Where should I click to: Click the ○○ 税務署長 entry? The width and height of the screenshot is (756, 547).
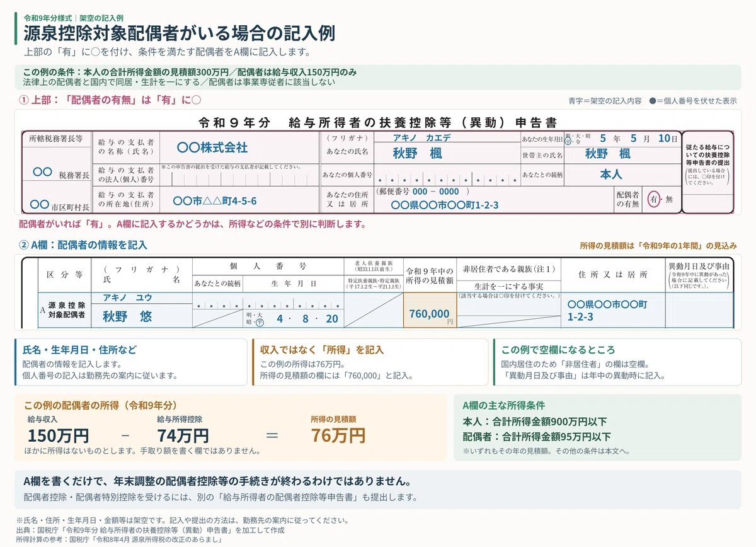coord(60,173)
